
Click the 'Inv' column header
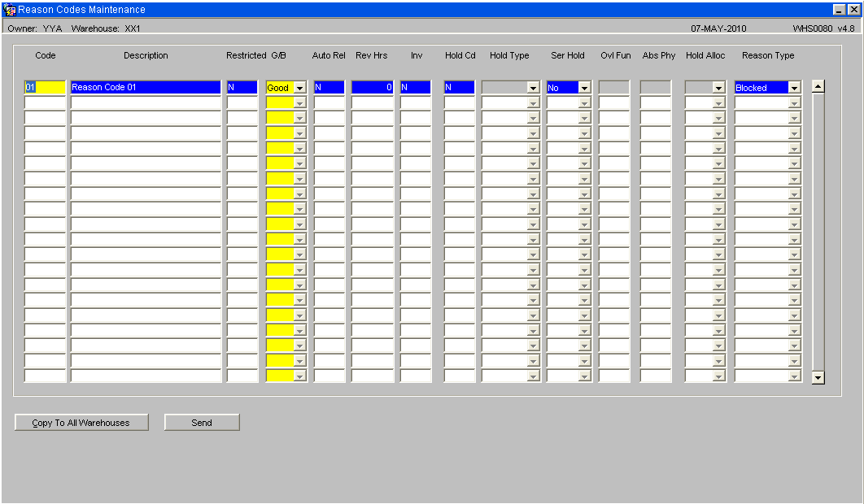[417, 55]
